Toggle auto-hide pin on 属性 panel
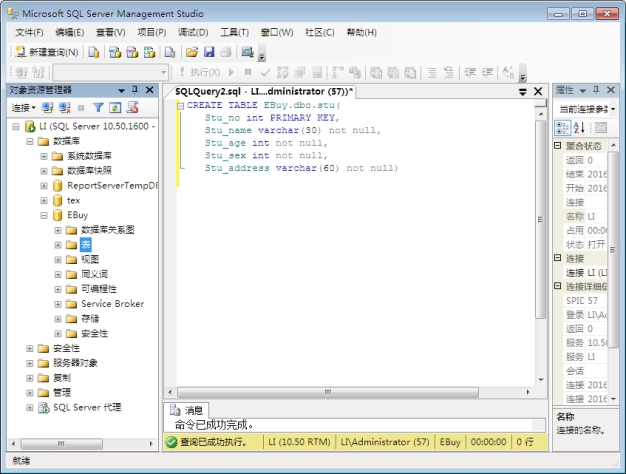Viewport: 626px width, 474px height. click(595, 90)
